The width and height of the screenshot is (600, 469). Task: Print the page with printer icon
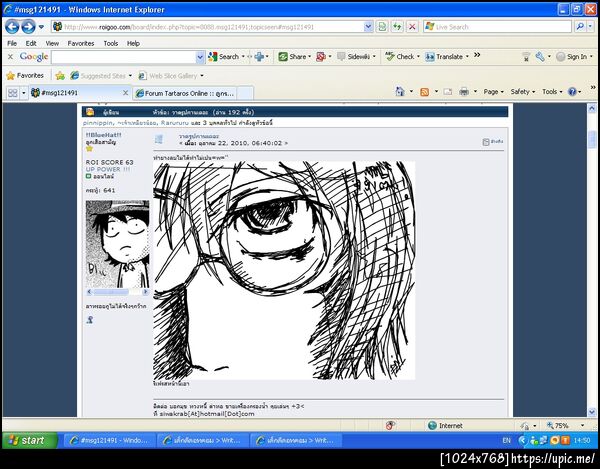[x=464, y=92]
